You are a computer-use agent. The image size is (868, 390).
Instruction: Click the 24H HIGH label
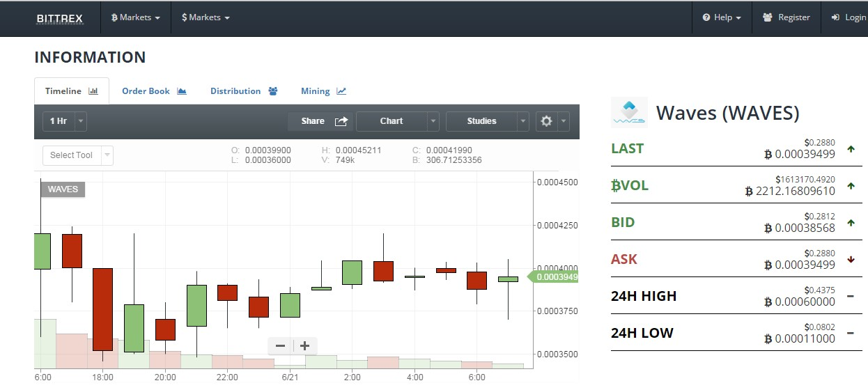(x=644, y=296)
